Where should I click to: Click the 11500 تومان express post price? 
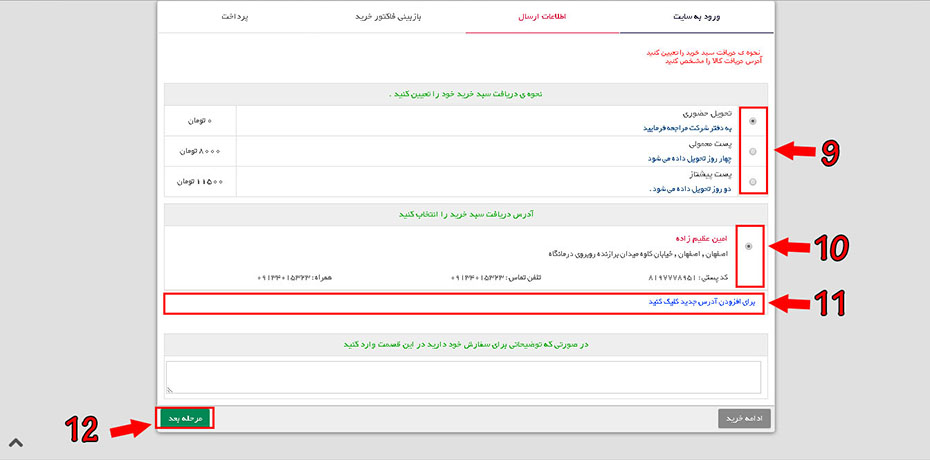pos(200,181)
